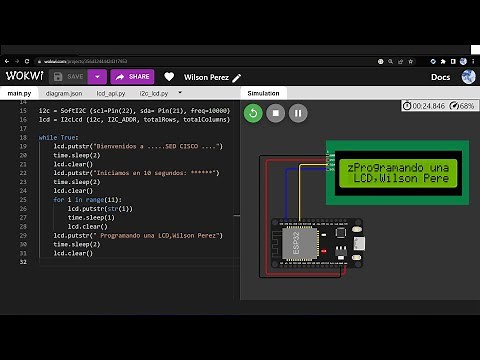
Task: Click the Wokwi logo
Action: (x=25, y=76)
